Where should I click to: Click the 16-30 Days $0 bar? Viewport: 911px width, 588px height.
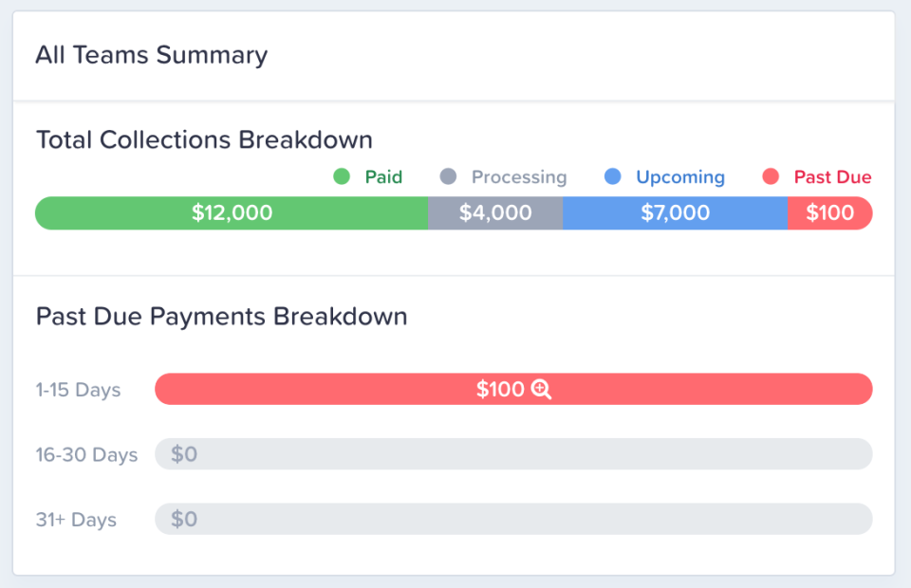512,454
